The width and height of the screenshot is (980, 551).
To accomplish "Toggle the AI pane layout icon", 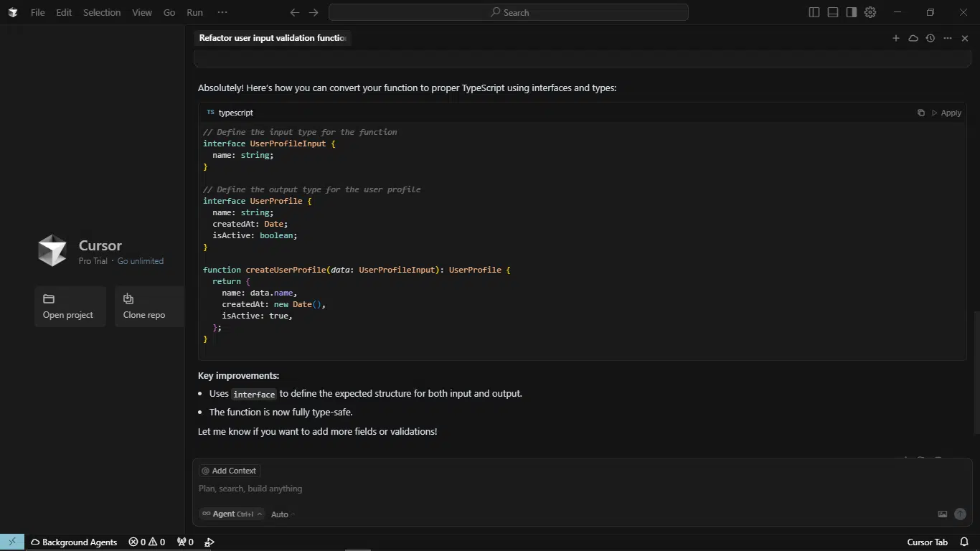I will click(x=851, y=12).
